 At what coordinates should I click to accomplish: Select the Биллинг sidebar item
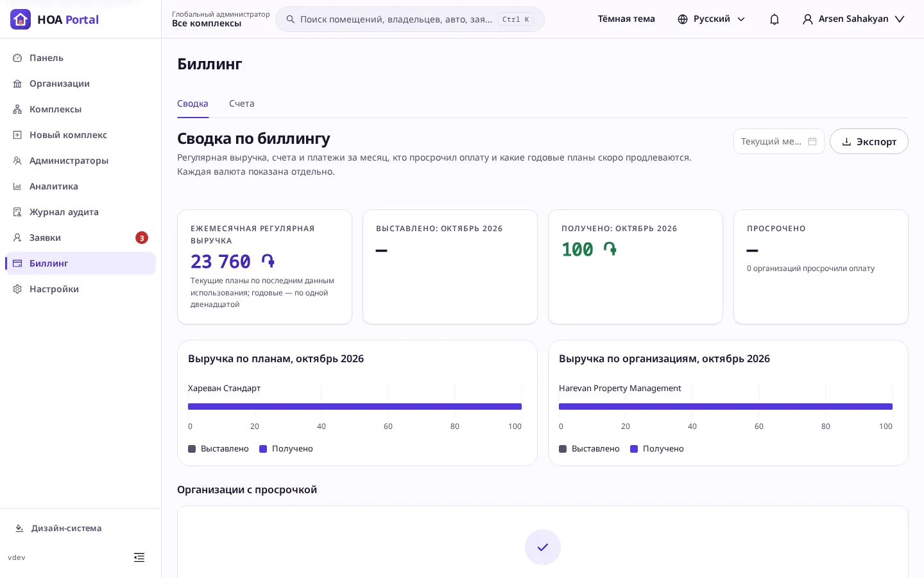pyautogui.click(x=80, y=263)
